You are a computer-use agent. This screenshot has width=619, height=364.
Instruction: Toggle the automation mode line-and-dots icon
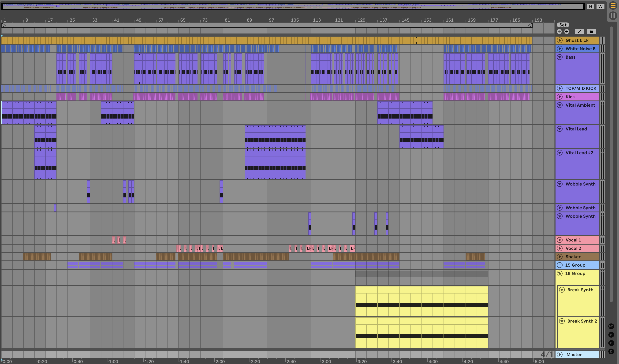(x=580, y=32)
